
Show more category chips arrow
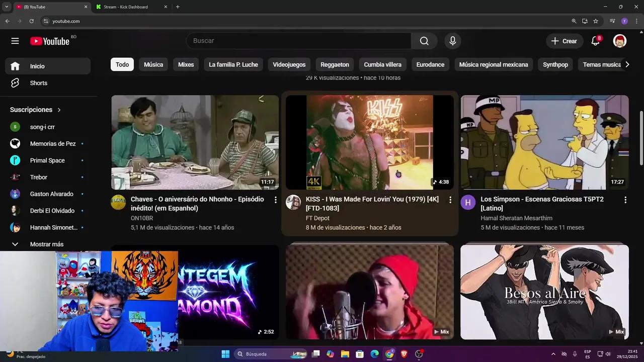[627, 64]
